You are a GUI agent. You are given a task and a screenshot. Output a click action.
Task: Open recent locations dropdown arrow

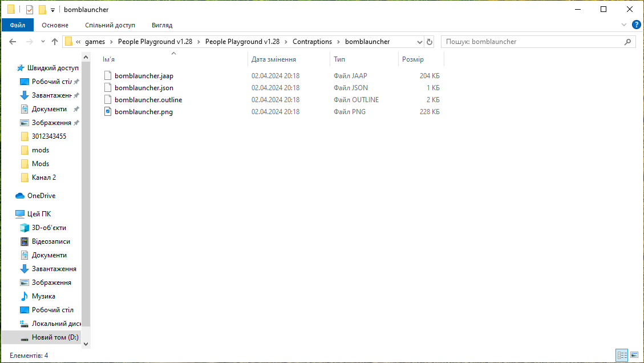(43, 42)
